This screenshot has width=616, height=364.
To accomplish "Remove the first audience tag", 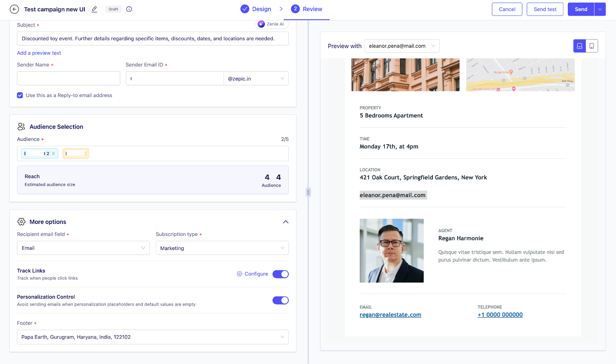I will coord(54,154).
